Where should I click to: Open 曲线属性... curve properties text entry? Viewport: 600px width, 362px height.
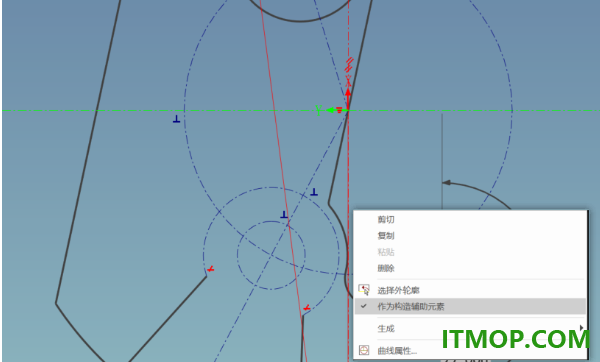tap(397, 351)
